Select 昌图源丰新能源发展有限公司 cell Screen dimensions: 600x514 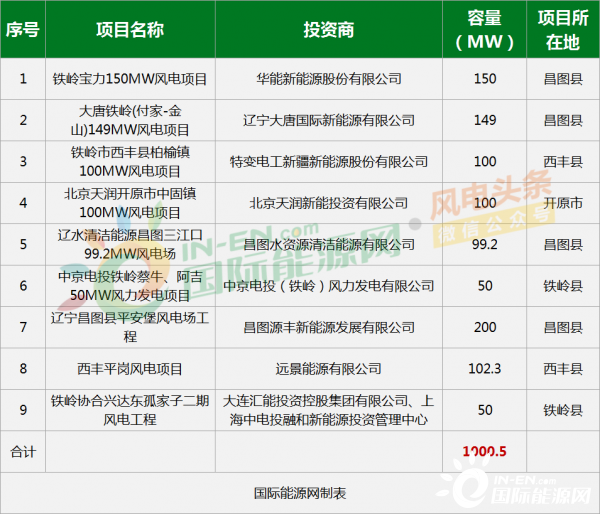[329, 327]
